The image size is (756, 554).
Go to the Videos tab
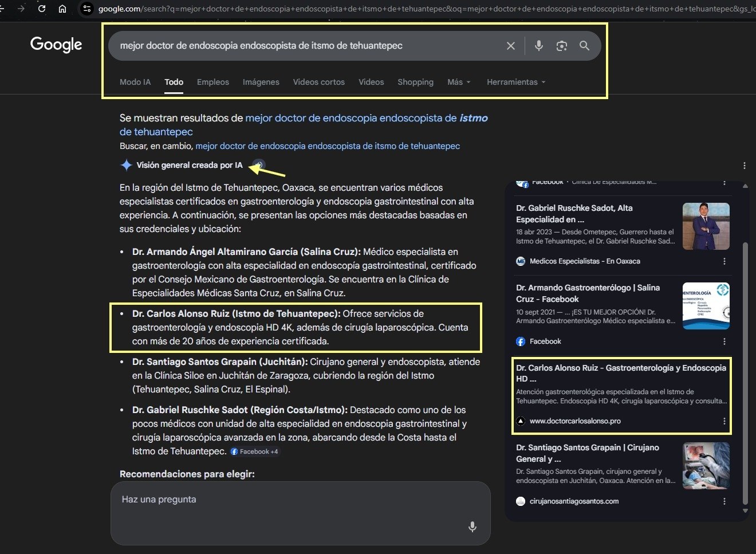point(371,82)
